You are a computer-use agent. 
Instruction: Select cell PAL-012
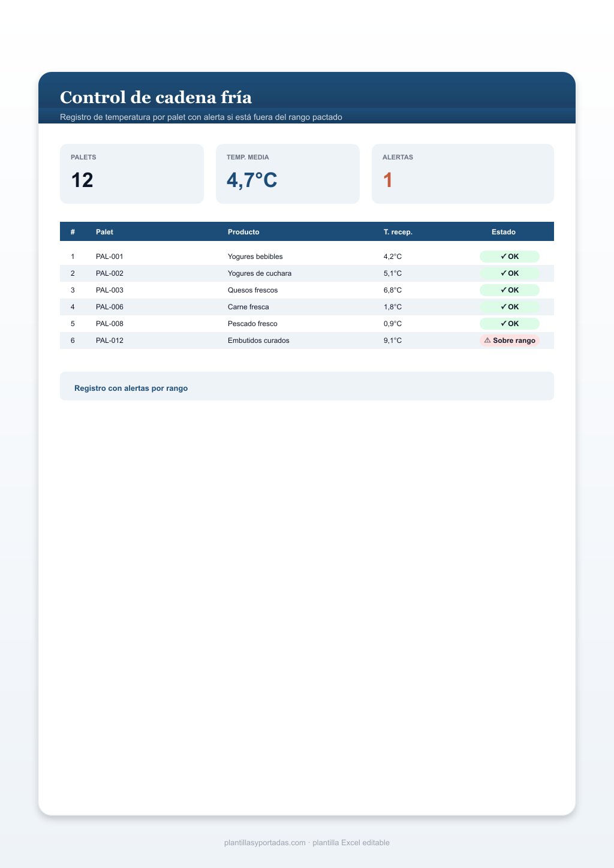click(110, 340)
